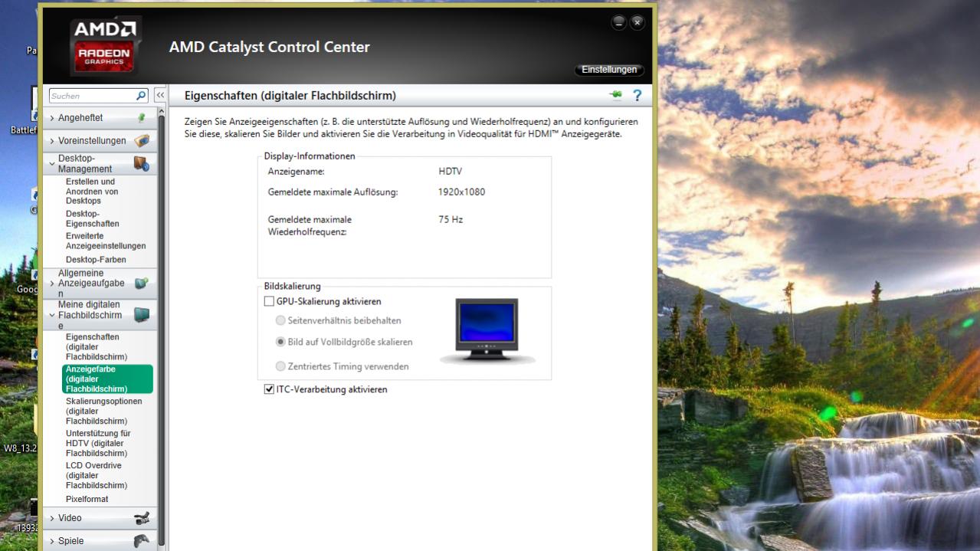Viewport: 980px width, 551px height.
Task: Open Desktop-Eigenschaften page
Action: (x=93, y=218)
